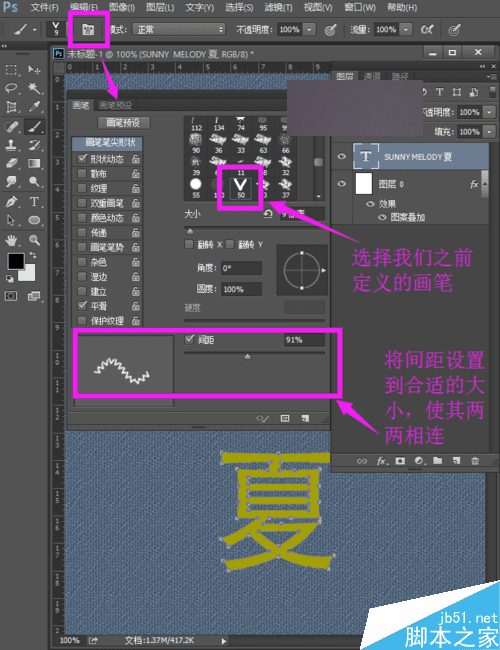Switch to the 通道 channels tab
500x650 pixels.
coord(372,76)
